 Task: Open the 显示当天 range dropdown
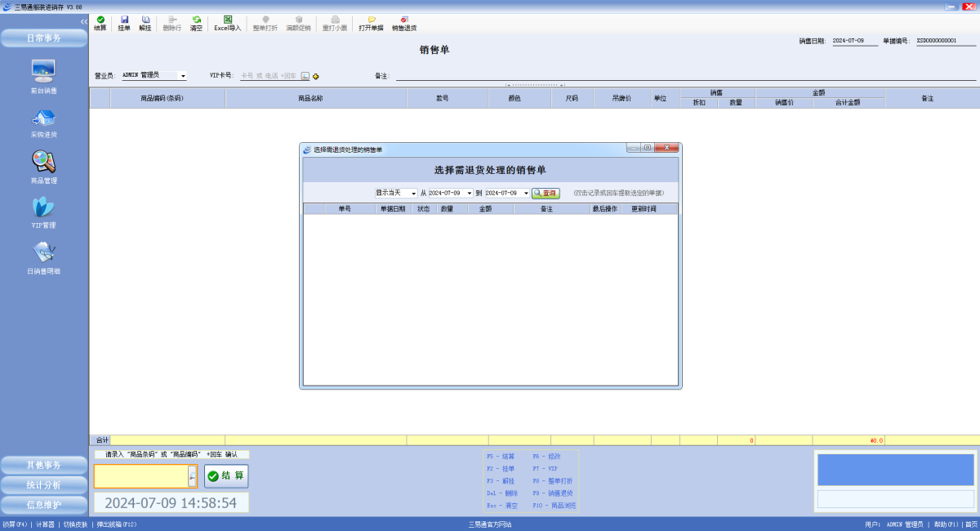(x=412, y=194)
